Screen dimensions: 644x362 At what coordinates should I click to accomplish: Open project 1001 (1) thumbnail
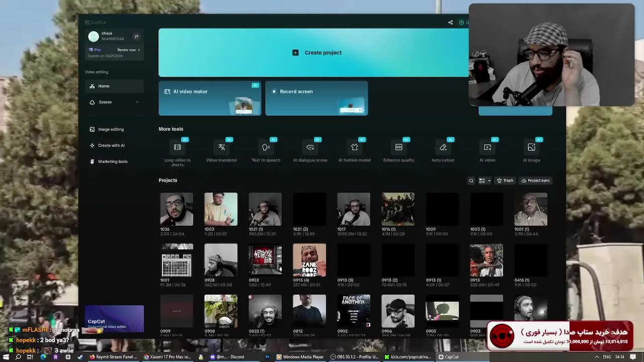pyautogui.click(x=531, y=209)
